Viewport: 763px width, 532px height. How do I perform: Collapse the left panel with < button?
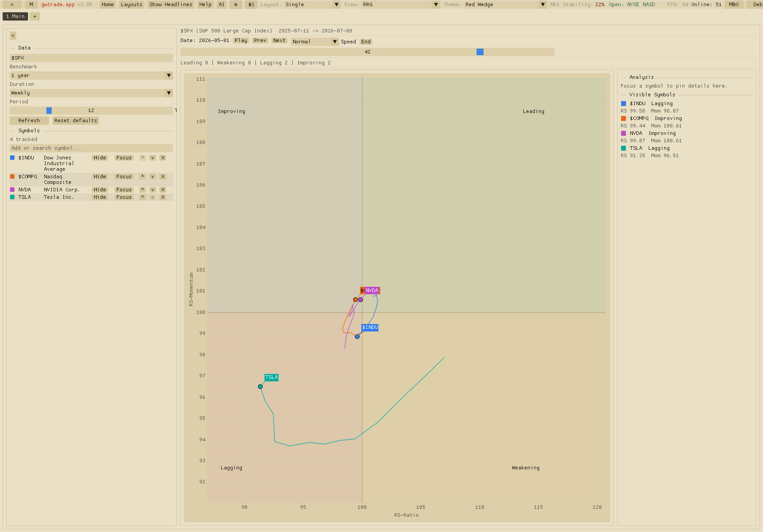pos(13,35)
